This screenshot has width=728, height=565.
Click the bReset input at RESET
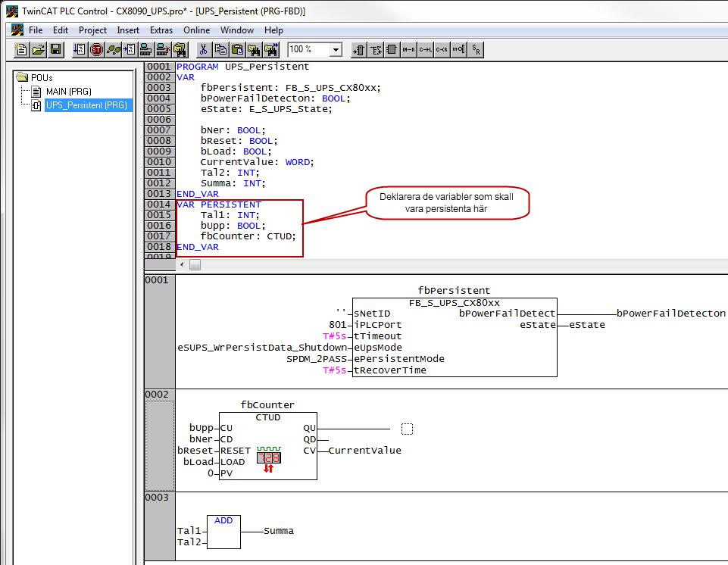[x=195, y=451]
